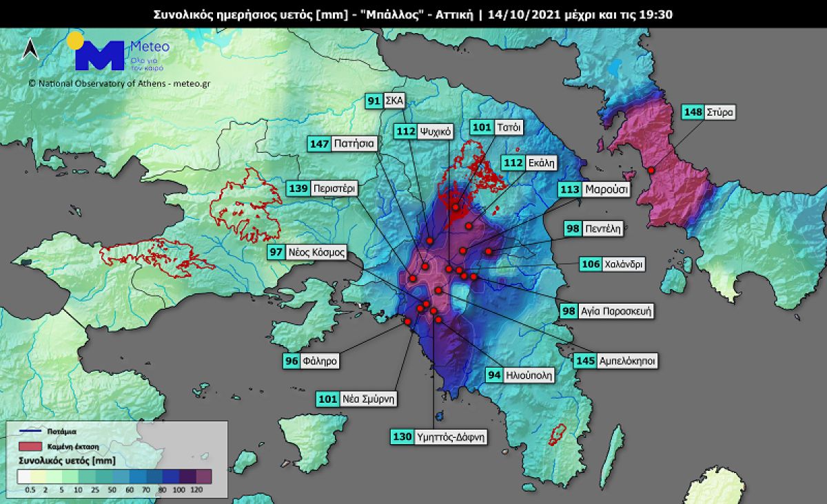Click the 91 ΣΚΑ station label

tap(385, 101)
